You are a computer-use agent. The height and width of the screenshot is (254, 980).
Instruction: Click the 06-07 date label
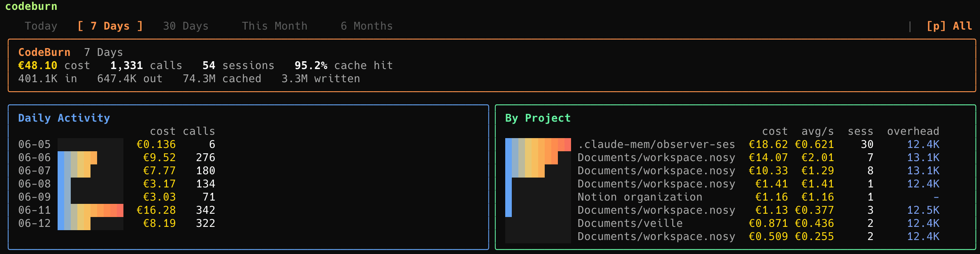coord(34,171)
